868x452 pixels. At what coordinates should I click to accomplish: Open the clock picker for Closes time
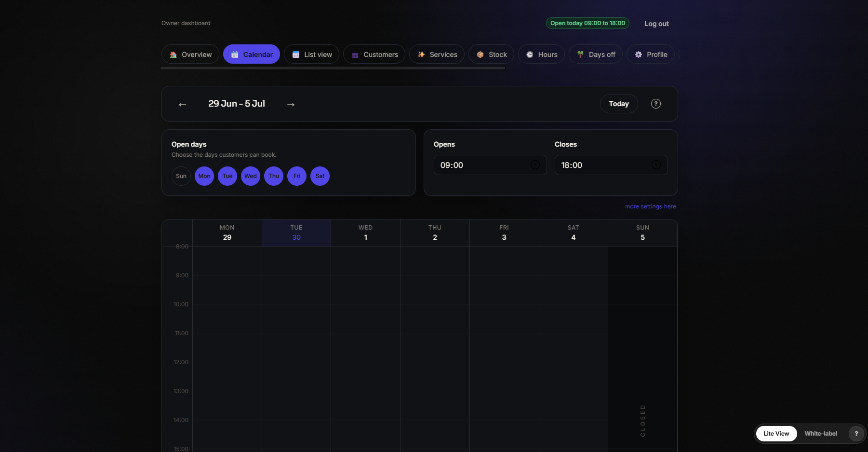pyautogui.click(x=656, y=165)
